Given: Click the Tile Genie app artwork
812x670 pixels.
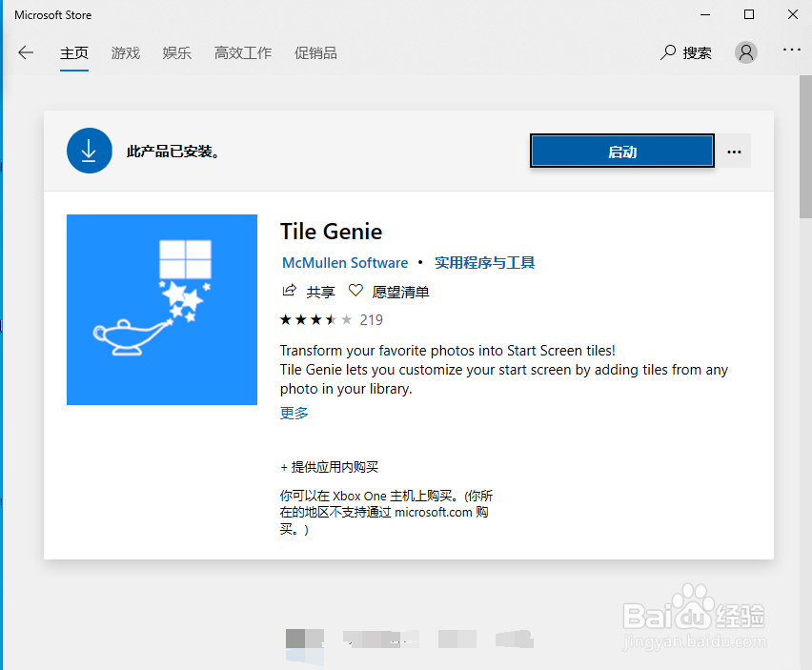Looking at the screenshot, I should tap(161, 309).
